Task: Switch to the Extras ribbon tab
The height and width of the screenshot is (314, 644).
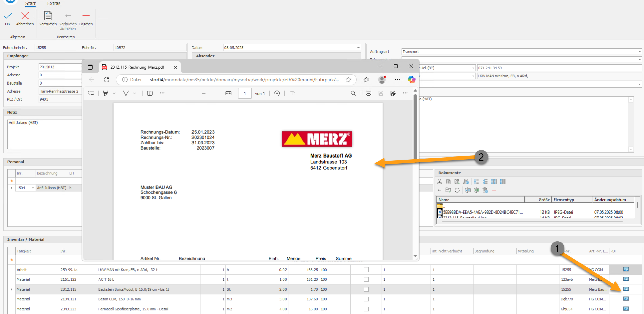Action: [54, 3]
